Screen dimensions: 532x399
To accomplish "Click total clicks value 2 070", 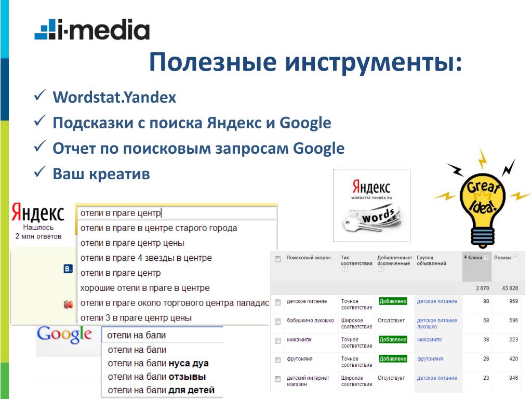I will [x=482, y=288].
